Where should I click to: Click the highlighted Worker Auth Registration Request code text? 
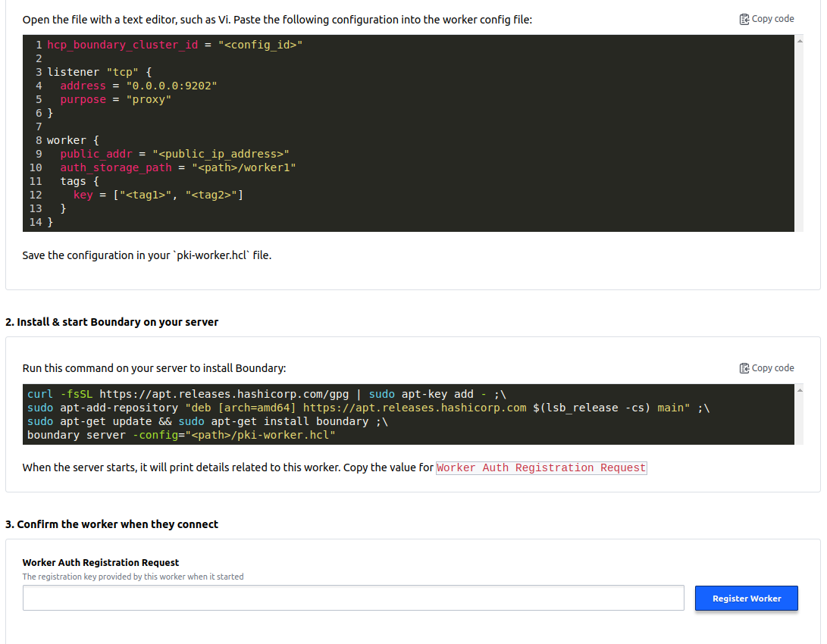pyautogui.click(x=541, y=467)
